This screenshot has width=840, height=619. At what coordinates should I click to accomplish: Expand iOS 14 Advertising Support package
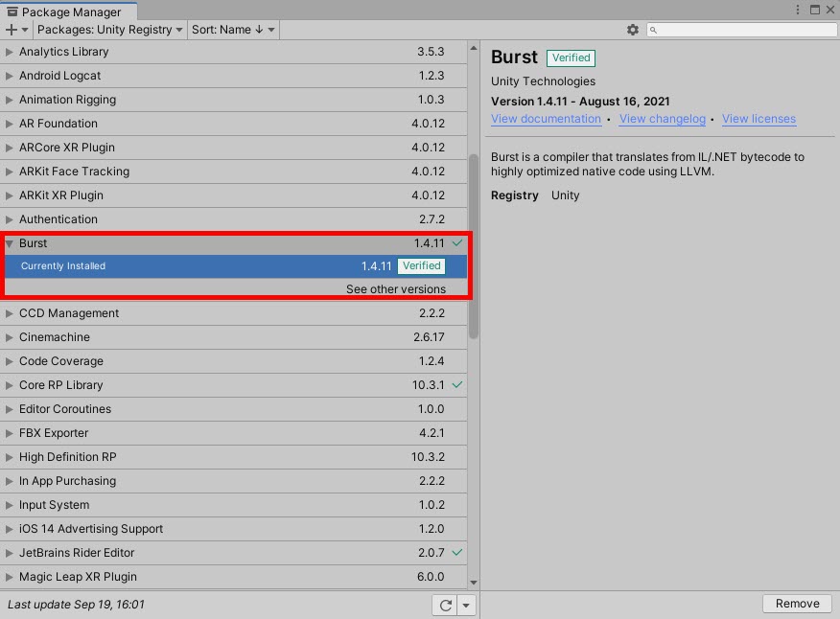click(9, 529)
